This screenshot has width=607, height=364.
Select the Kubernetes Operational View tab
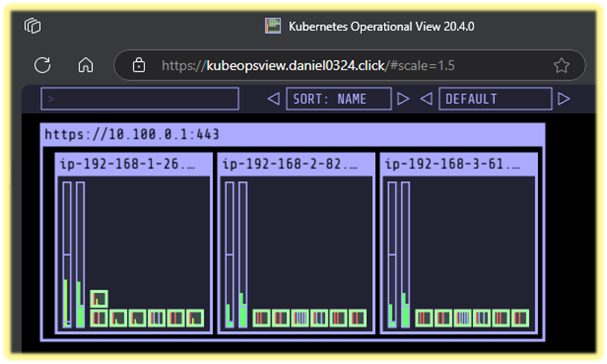click(370, 26)
